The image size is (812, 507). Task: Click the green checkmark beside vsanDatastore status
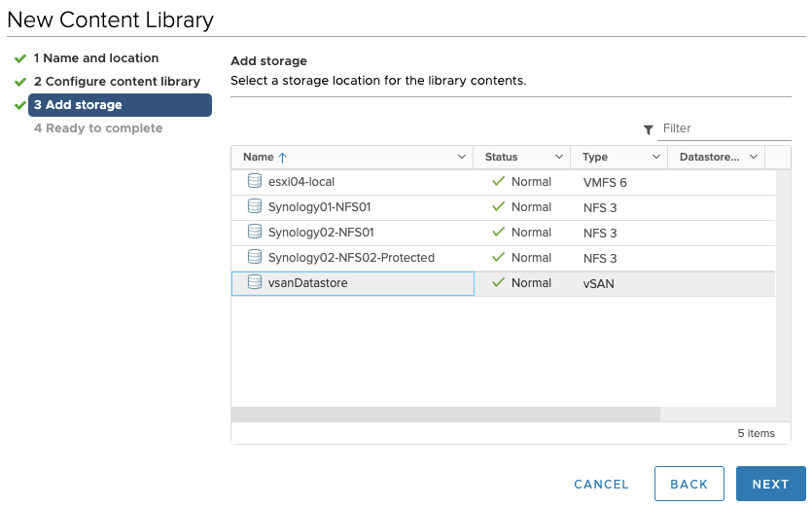point(499,283)
